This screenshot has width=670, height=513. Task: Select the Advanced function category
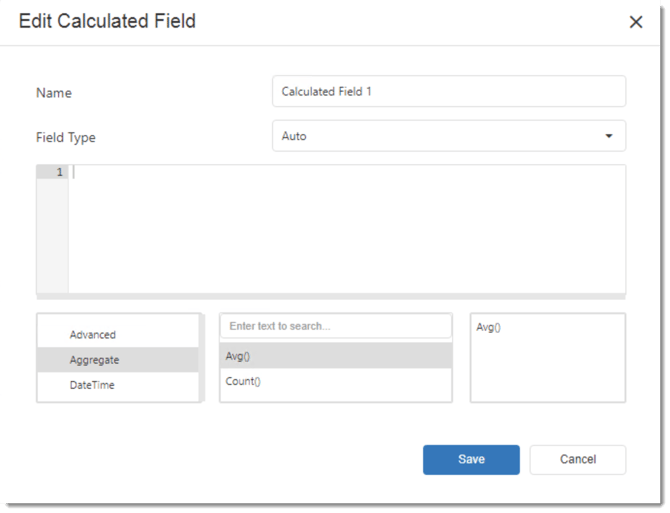click(118, 334)
